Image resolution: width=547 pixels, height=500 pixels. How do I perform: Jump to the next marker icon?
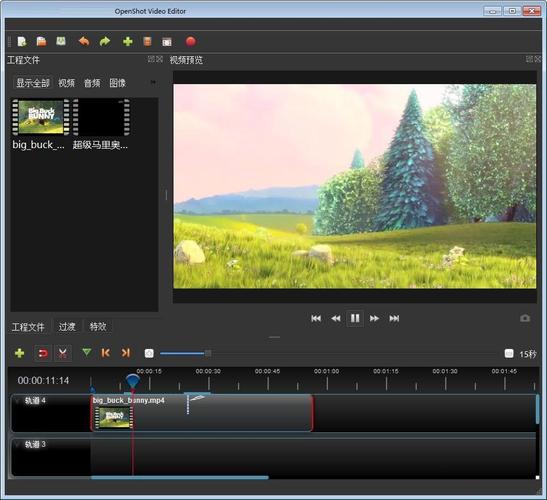click(x=126, y=353)
